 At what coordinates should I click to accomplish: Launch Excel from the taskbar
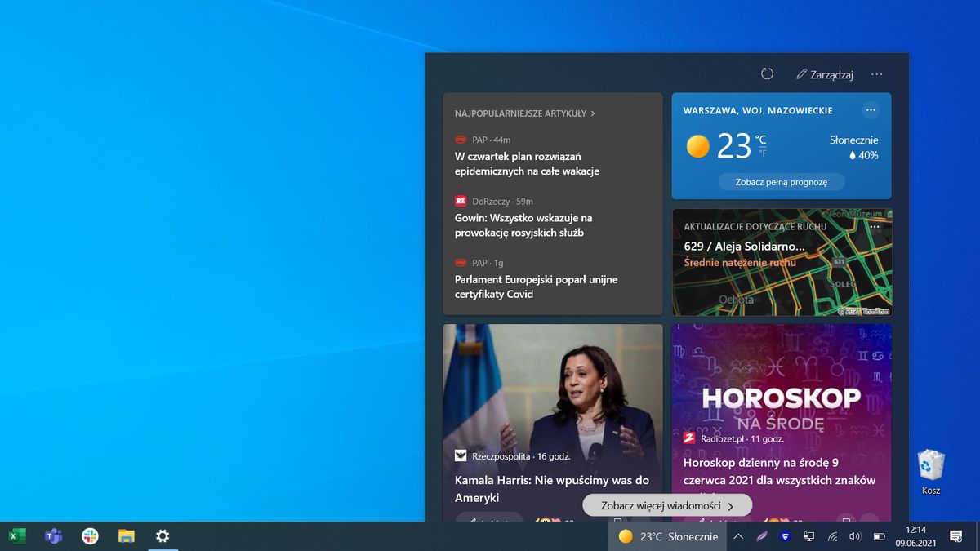click(x=17, y=536)
